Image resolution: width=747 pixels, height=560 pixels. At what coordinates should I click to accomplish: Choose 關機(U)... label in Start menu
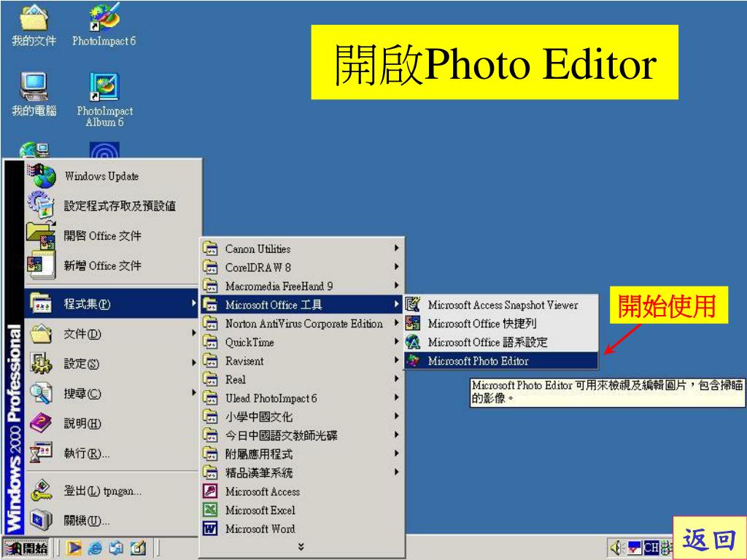87,521
